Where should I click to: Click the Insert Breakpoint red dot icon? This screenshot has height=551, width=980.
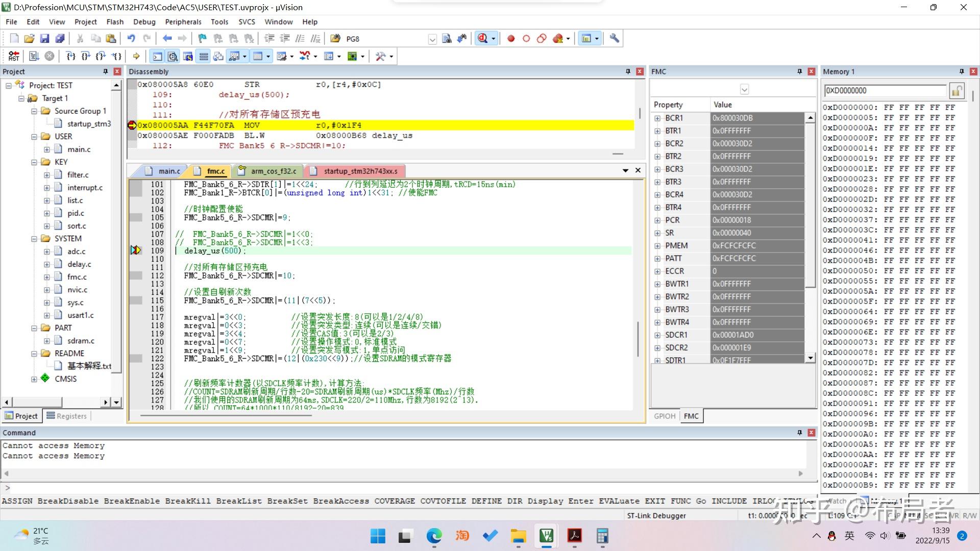click(511, 38)
